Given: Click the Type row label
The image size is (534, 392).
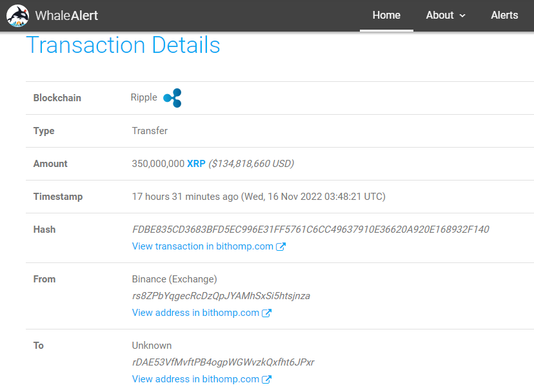Looking at the screenshot, I should (44, 131).
